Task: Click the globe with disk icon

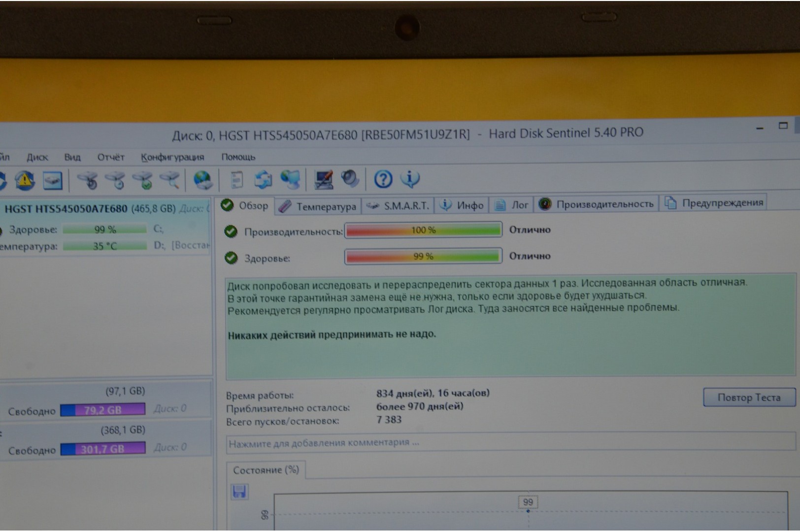Action: 202,180
